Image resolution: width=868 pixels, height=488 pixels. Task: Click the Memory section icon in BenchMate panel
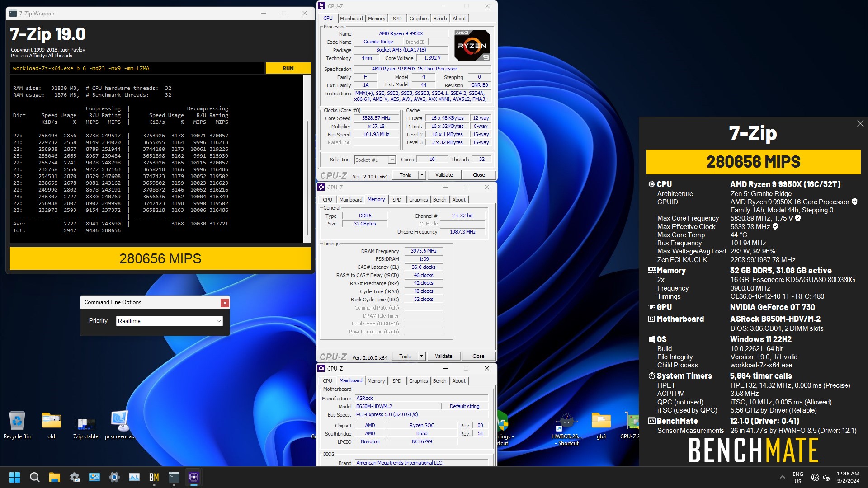coord(651,270)
